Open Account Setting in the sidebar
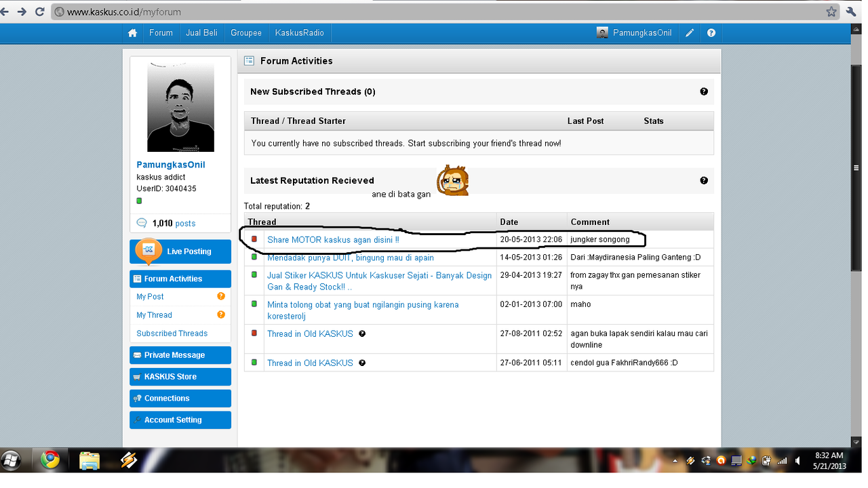The image size is (868, 488). click(180, 420)
